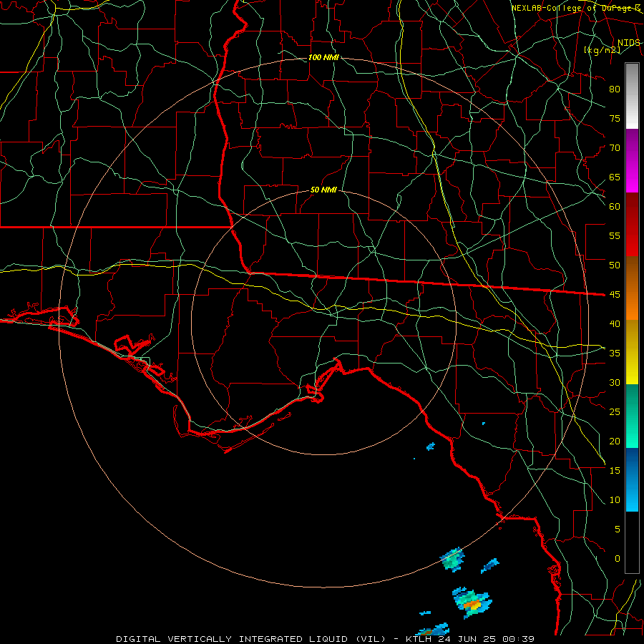Click the teal storm cell on the 100 NMI ring

[453, 560]
